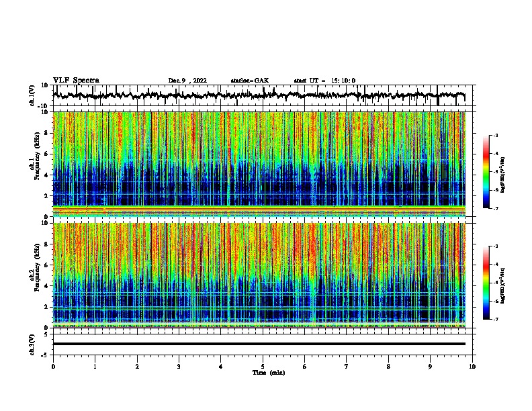Click inside the ch.2 spectrogram panel
This screenshot has height=411, width=532.
[259, 275]
